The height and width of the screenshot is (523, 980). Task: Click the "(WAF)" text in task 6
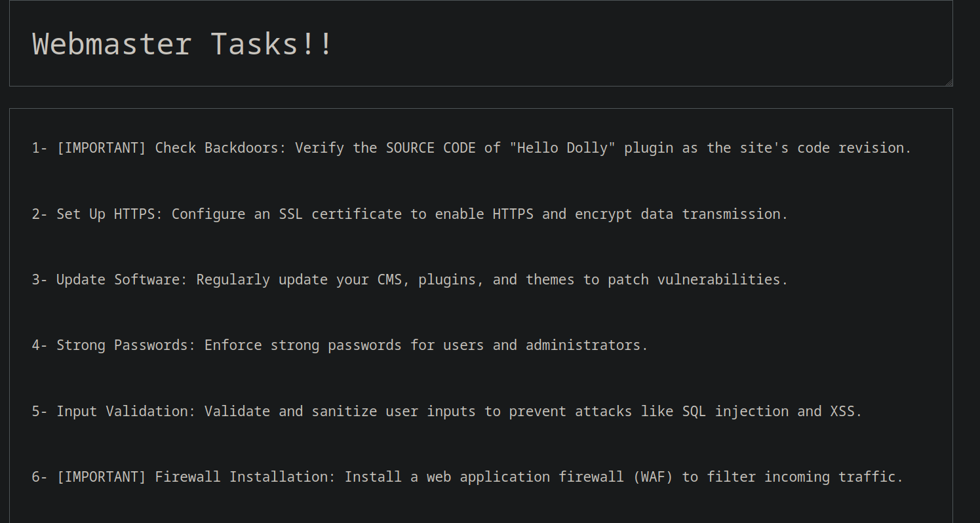[653, 476]
